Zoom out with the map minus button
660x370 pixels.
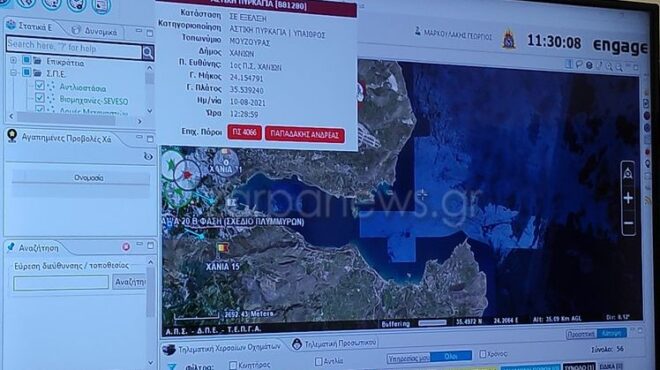(628, 223)
